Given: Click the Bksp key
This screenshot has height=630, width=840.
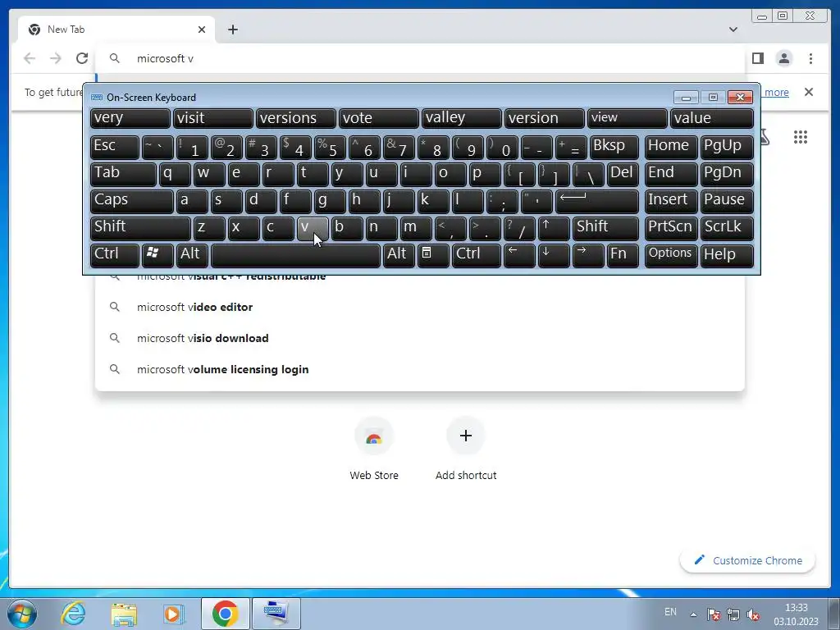Looking at the screenshot, I should point(614,148).
